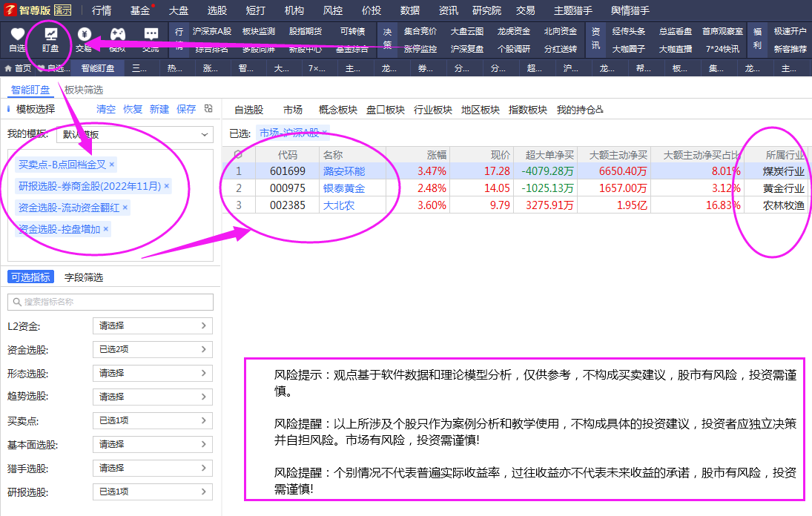Expand the 趋势选股 selector

pyautogui.click(x=153, y=397)
